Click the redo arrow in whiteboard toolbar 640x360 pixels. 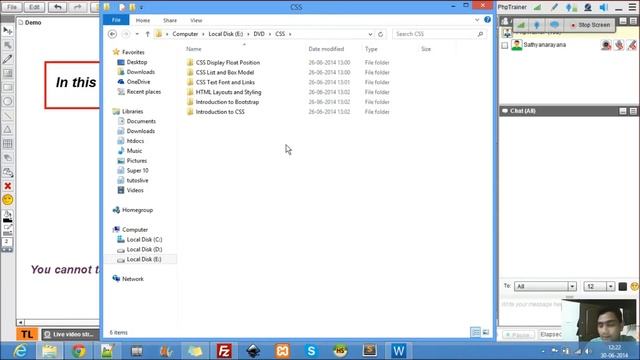[x=77, y=7]
